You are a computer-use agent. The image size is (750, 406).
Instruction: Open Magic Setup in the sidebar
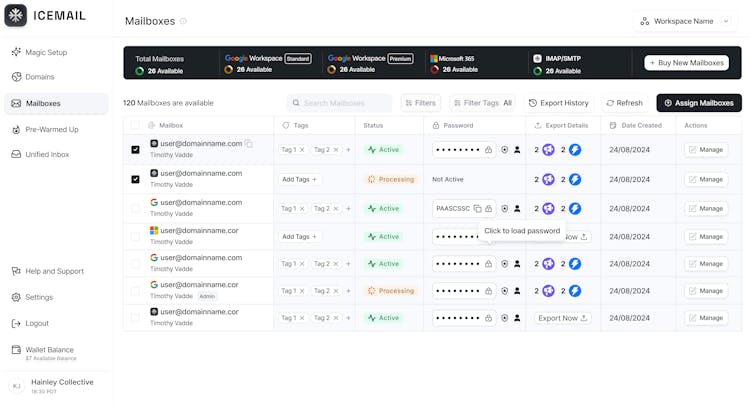click(x=46, y=52)
